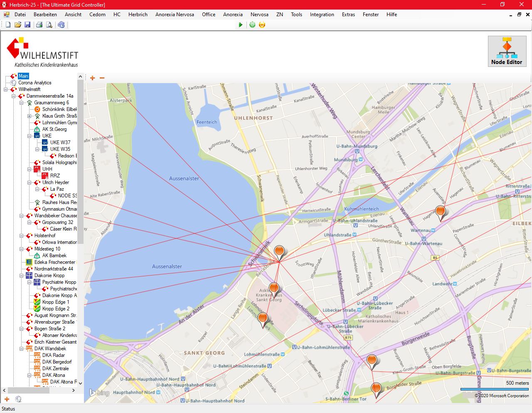532x413 pixels.
Task: Open the Ansicht menu
Action: click(x=73, y=14)
